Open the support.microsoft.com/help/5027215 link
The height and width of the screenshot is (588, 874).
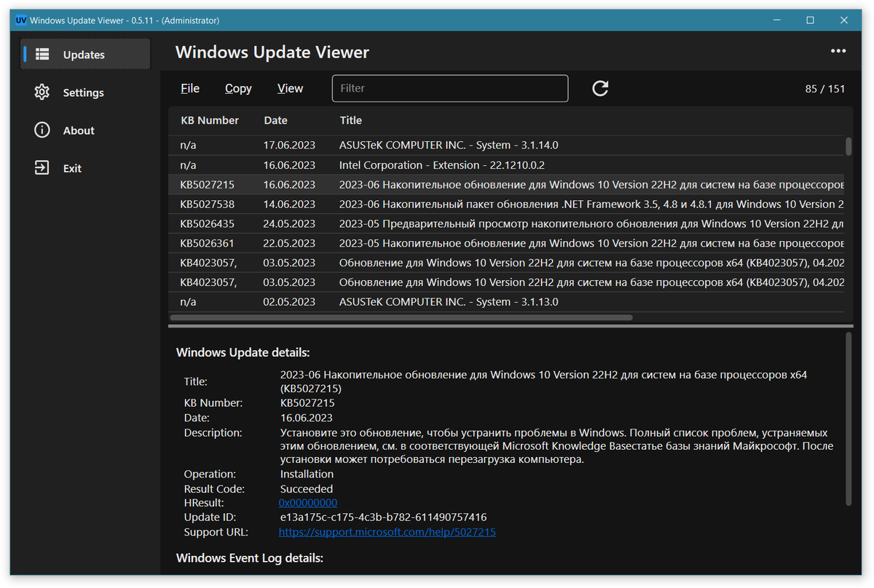tap(387, 532)
